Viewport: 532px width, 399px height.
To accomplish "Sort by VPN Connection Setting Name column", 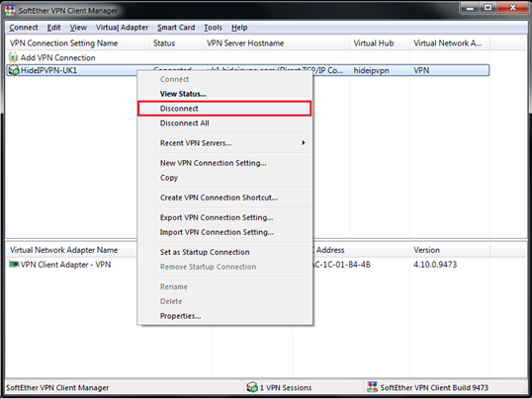I will [x=77, y=43].
